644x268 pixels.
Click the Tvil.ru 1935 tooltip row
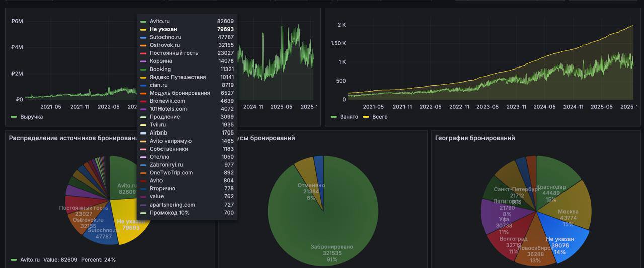[x=187, y=125]
